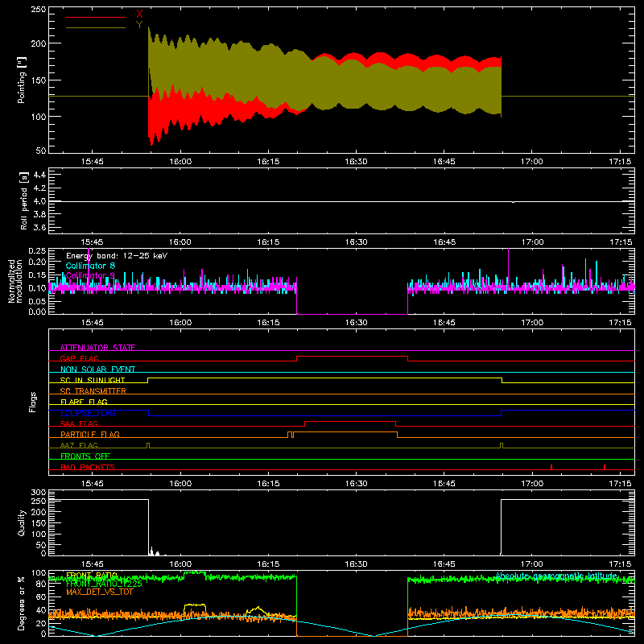
Task: Click the GAP_FLAG label
Action: (79, 358)
